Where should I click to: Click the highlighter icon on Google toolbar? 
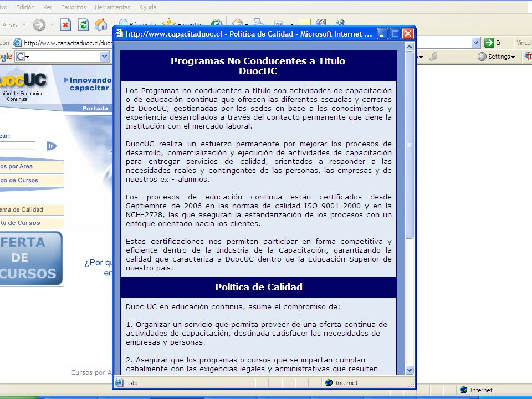point(433,57)
